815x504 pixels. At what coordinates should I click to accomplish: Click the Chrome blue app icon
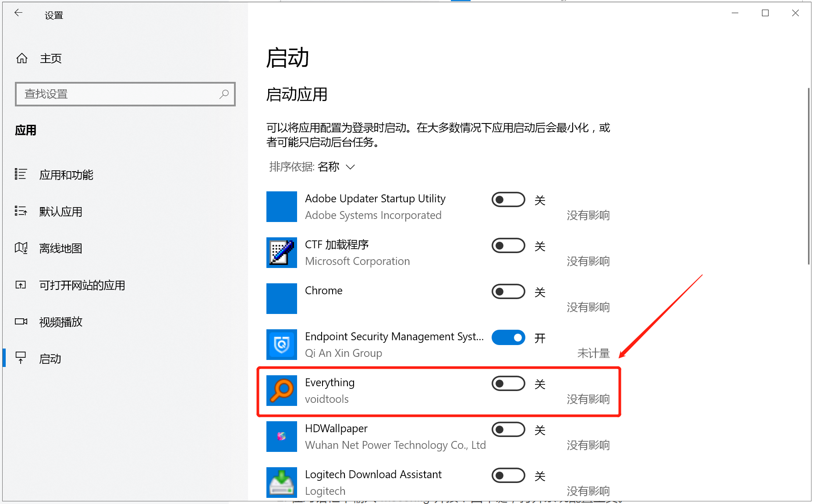[282, 299]
